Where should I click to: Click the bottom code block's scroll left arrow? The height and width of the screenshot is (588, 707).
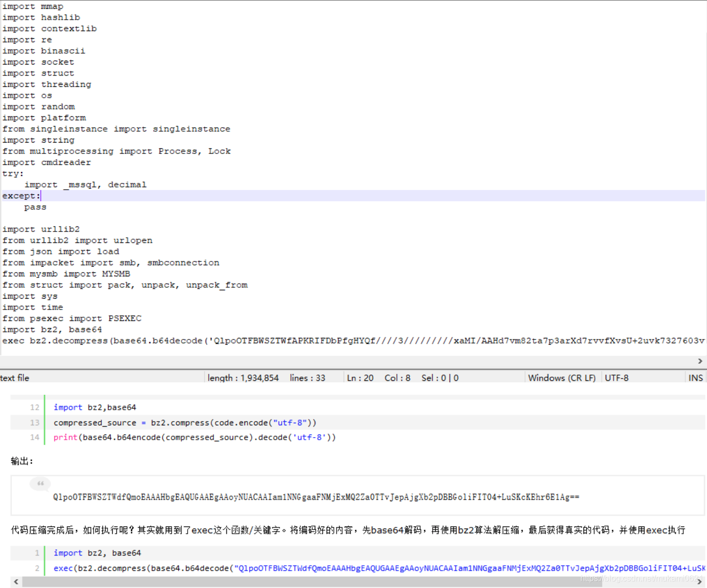[x=16, y=582]
